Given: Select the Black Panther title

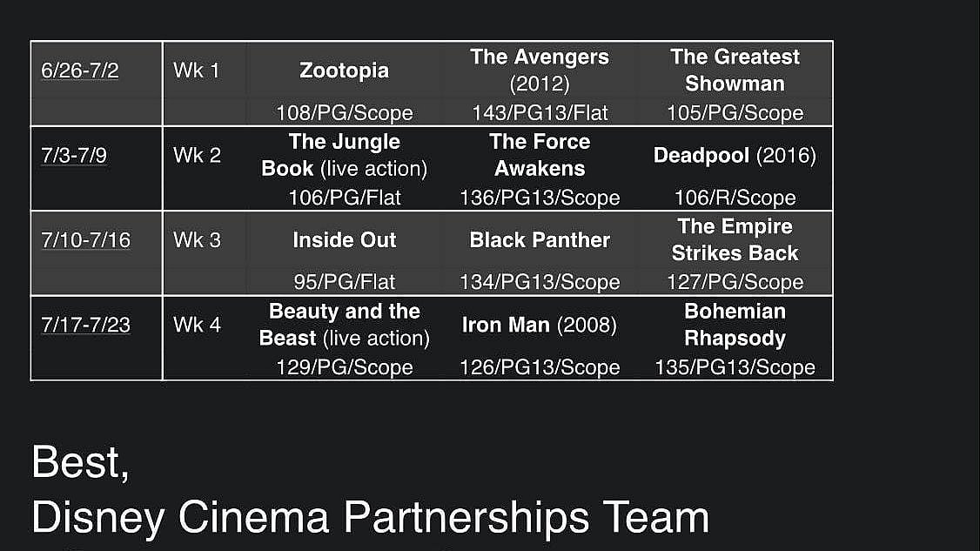Looking at the screenshot, I should pyautogui.click(x=539, y=239).
